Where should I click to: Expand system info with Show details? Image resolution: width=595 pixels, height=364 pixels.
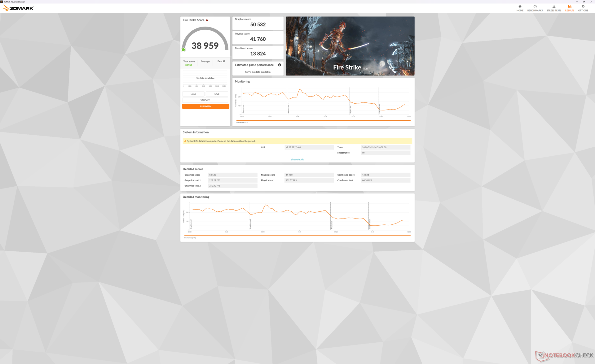pyautogui.click(x=297, y=160)
